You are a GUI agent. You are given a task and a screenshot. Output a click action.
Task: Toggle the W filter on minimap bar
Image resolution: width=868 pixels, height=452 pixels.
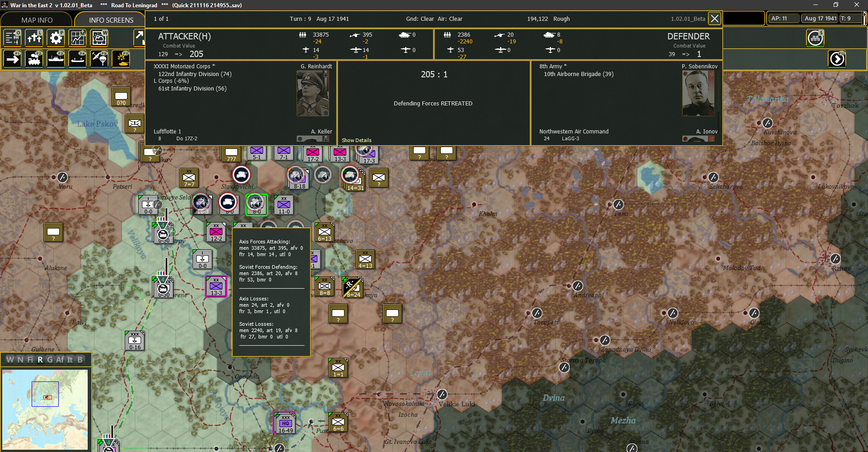(x=10, y=360)
